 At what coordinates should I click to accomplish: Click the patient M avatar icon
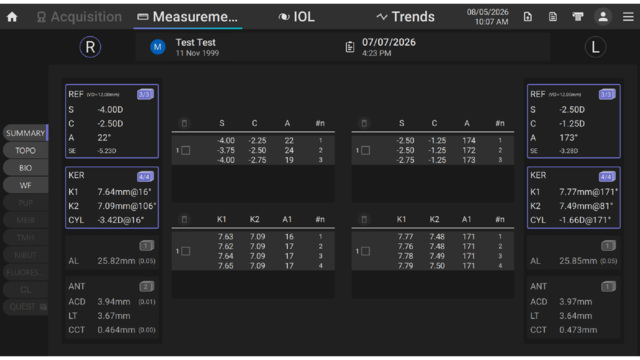pos(158,47)
